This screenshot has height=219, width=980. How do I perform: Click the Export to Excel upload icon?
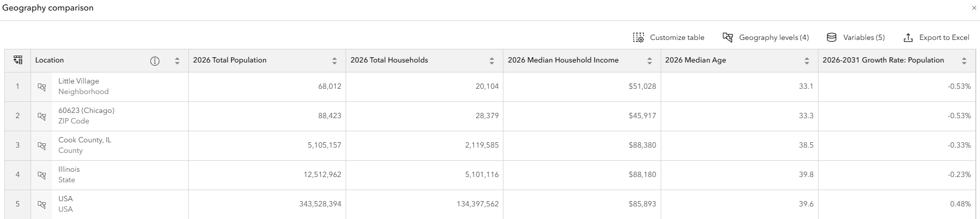(908, 37)
